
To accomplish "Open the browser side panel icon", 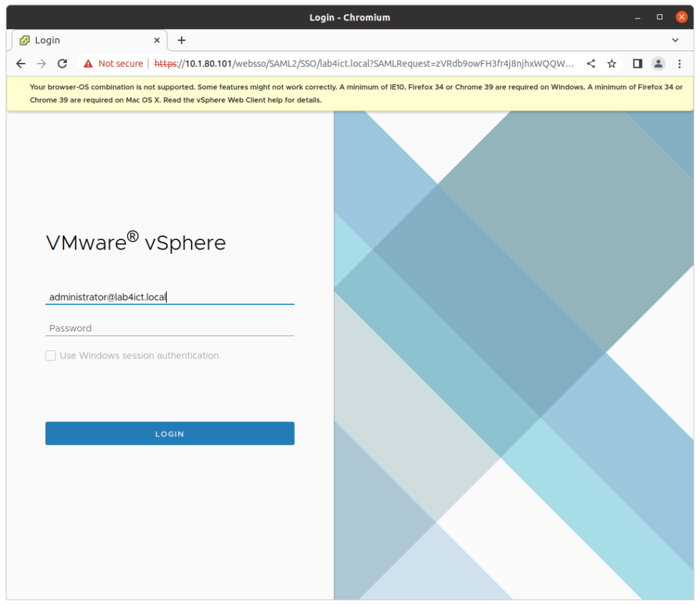I will coord(637,63).
